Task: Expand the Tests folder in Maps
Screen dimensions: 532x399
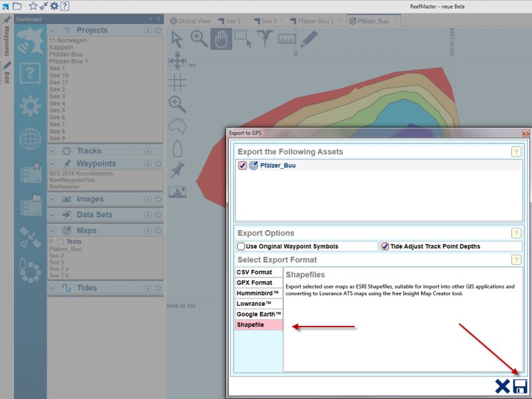Action: pos(52,241)
